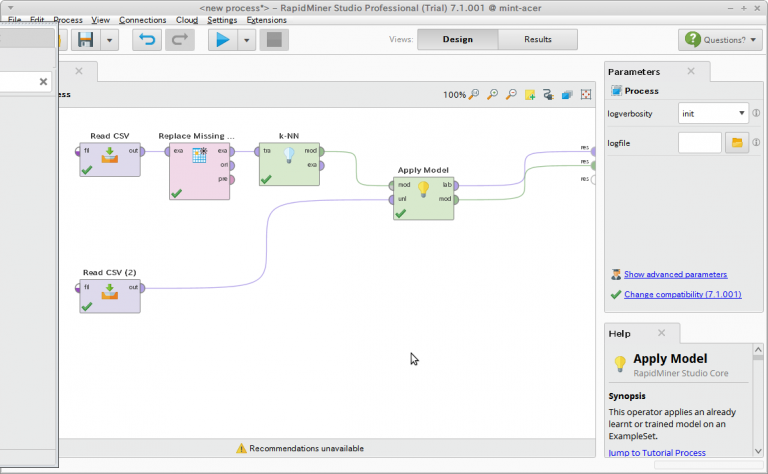Select the Help panel tab
This screenshot has width=768, height=474.
tap(620, 333)
